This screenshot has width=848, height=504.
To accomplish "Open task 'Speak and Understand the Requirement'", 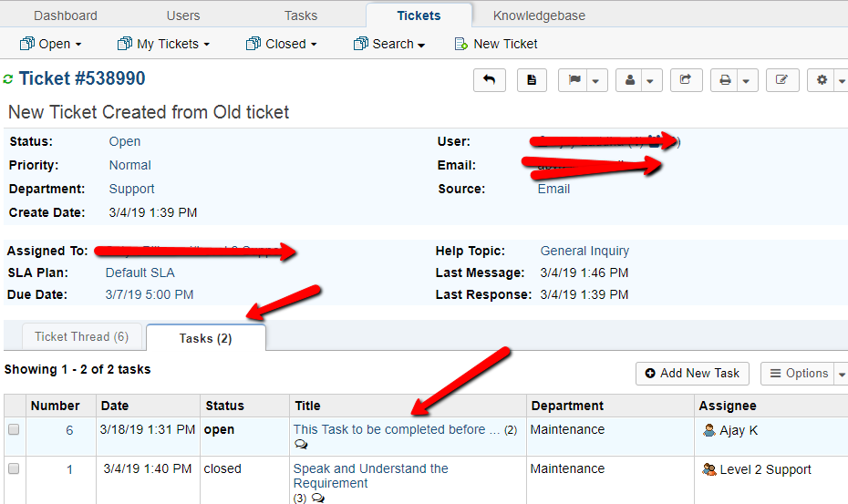I will coord(370,476).
